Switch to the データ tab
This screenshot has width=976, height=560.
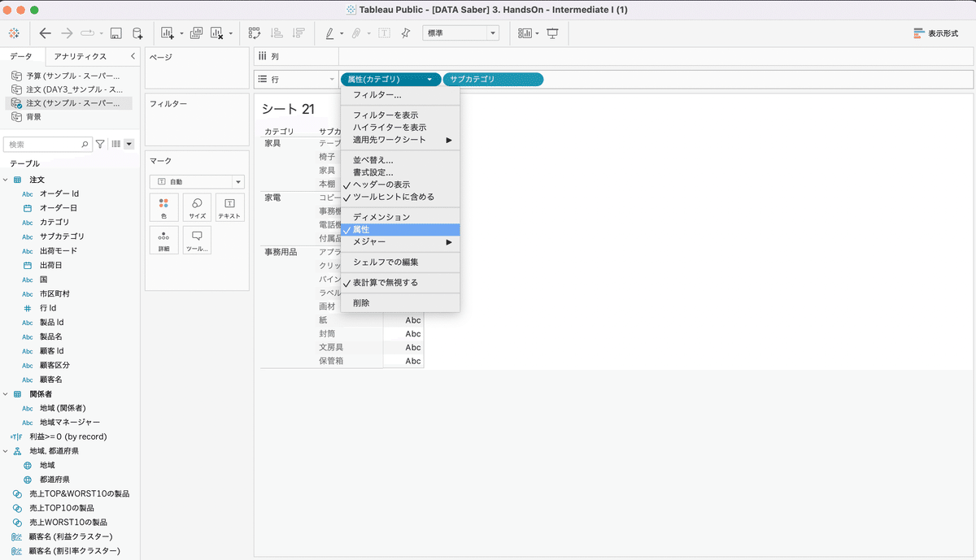(x=22, y=56)
